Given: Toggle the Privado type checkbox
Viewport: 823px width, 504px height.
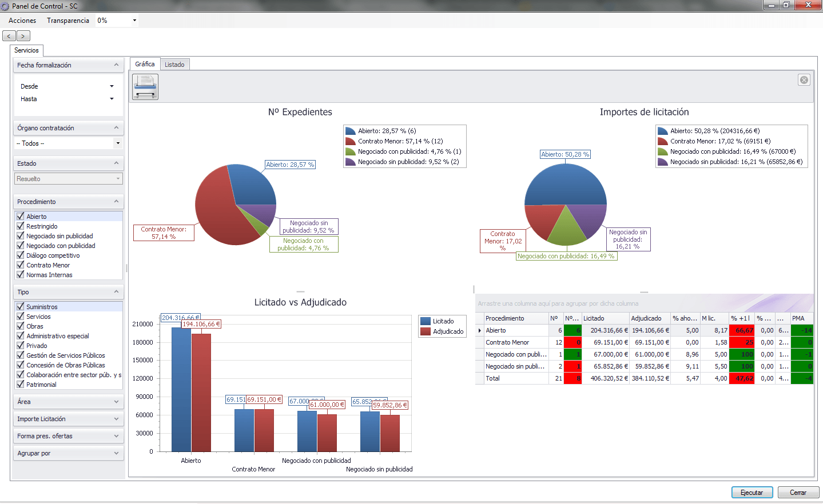Looking at the screenshot, I should click(21, 345).
